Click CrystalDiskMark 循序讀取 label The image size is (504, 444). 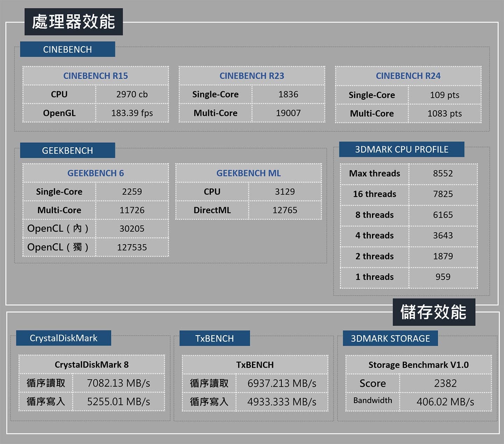(46, 383)
